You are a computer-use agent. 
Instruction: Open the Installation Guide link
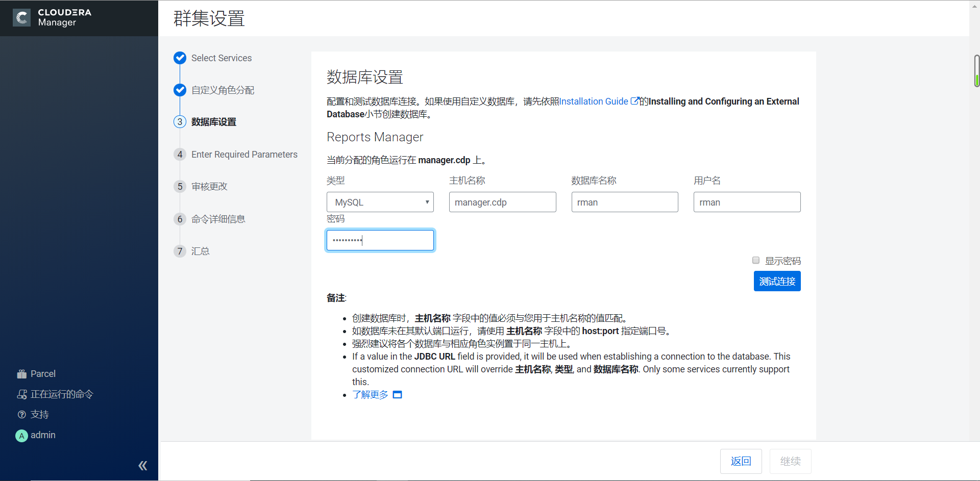tap(594, 102)
